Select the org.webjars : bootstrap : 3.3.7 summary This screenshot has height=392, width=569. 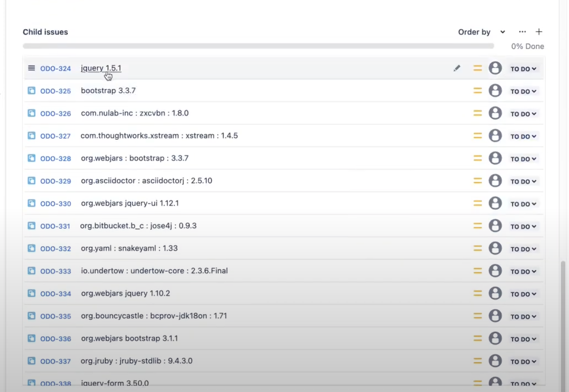pos(135,158)
